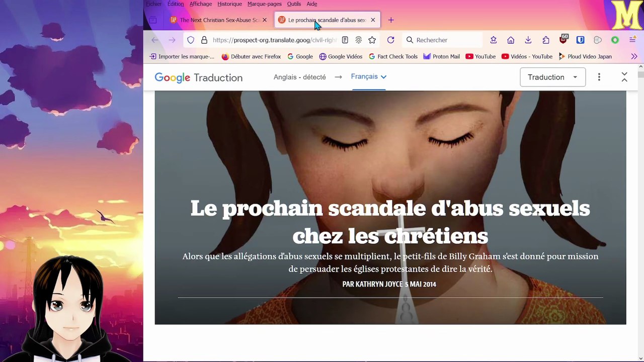Bookmark this page with the star icon
644x362 pixels.
(372, 40)
